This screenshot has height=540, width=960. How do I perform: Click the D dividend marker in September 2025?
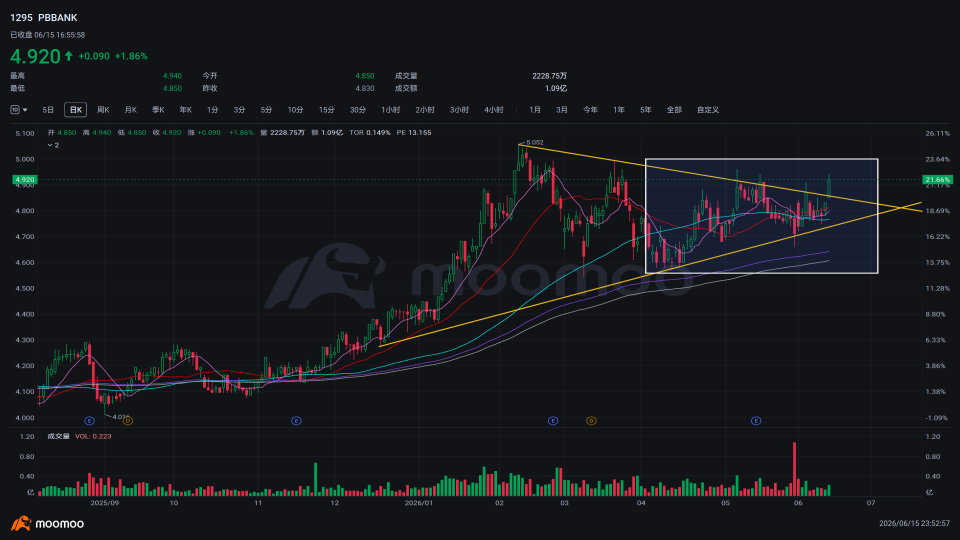[127, 421]
